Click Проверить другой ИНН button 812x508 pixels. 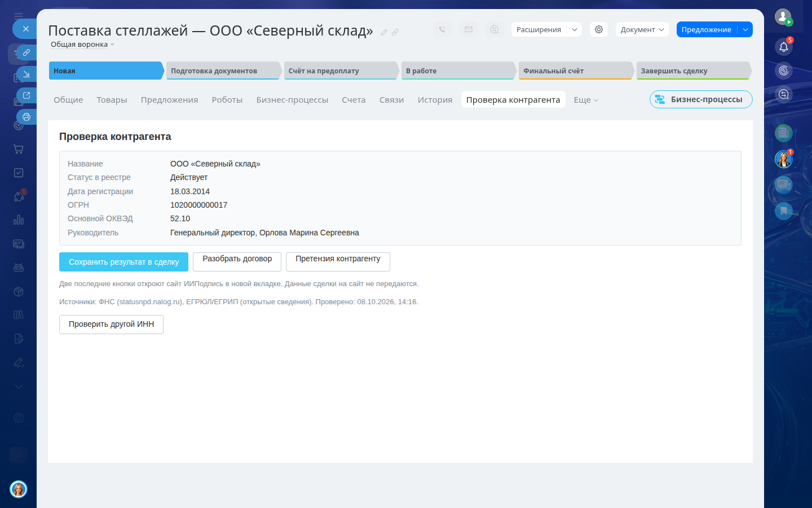pyautogui.click(x=111, y=325)
